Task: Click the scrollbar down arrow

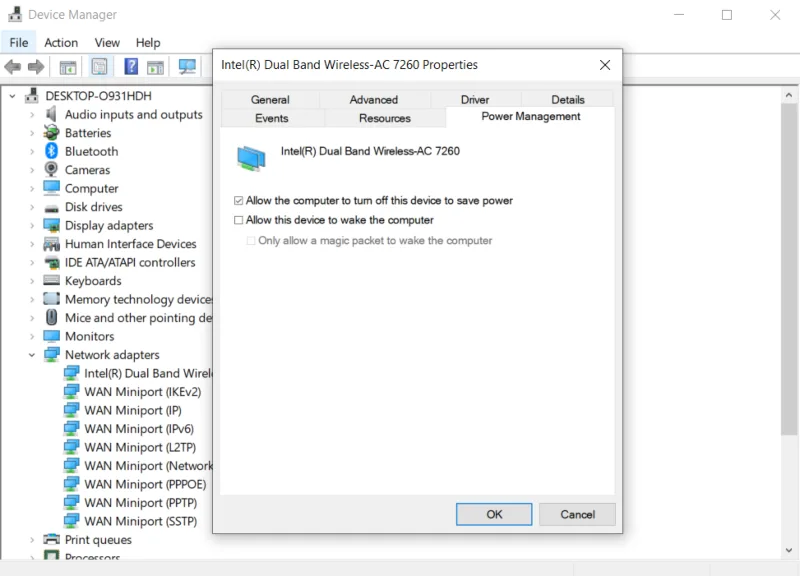Action: point(789,550)
